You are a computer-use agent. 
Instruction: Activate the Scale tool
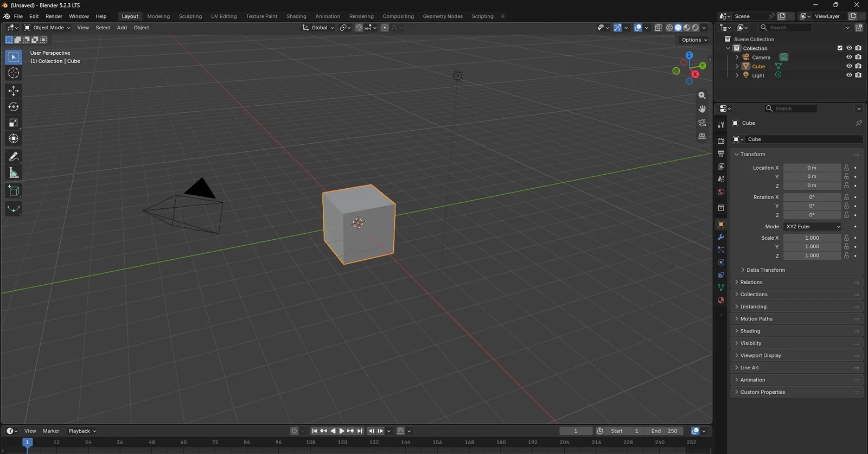[x=14, y=123]
